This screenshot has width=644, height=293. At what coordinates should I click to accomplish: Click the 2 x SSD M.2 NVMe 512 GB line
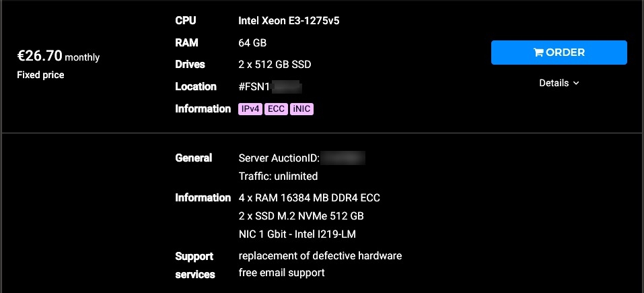[301, 216]
